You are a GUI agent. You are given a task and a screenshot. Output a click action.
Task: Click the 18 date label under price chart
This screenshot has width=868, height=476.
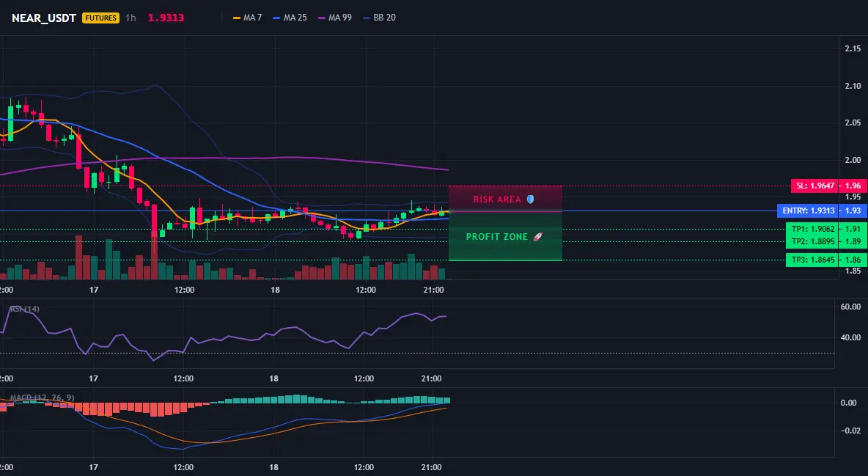(275, 290)
